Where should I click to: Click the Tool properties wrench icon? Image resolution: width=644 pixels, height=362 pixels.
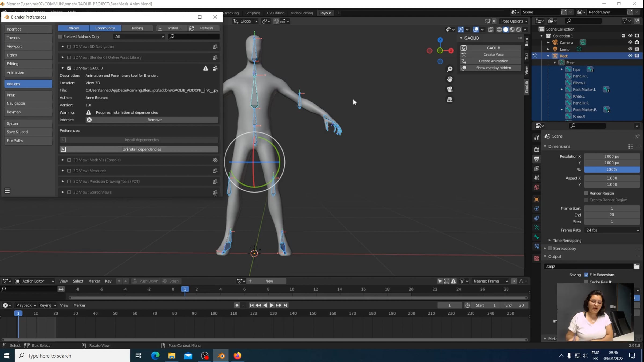(x=536, y=138)
